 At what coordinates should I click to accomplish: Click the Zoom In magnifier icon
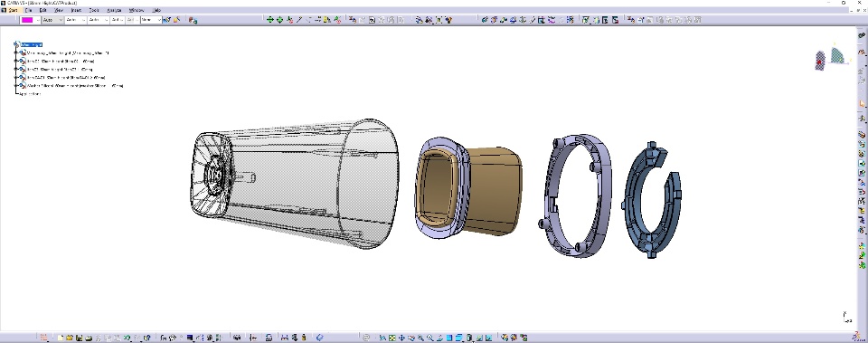(x=420, y=337)
